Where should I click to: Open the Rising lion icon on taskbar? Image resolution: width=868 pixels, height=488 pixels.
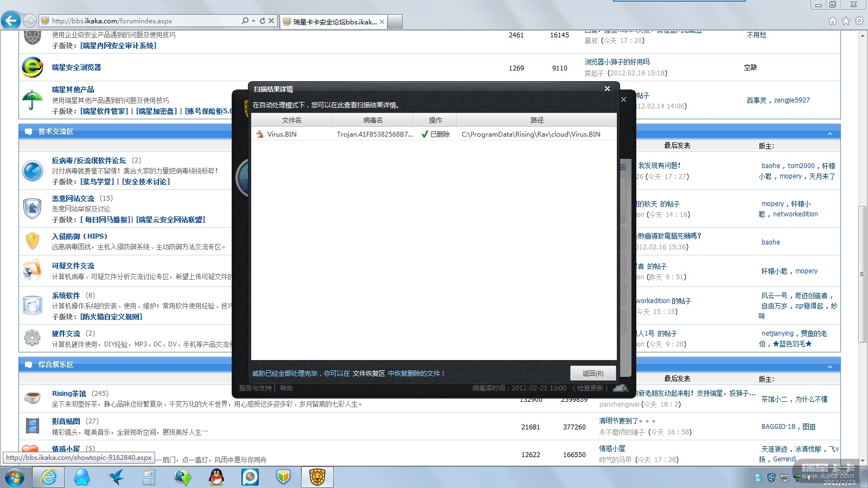pos(317,477)
